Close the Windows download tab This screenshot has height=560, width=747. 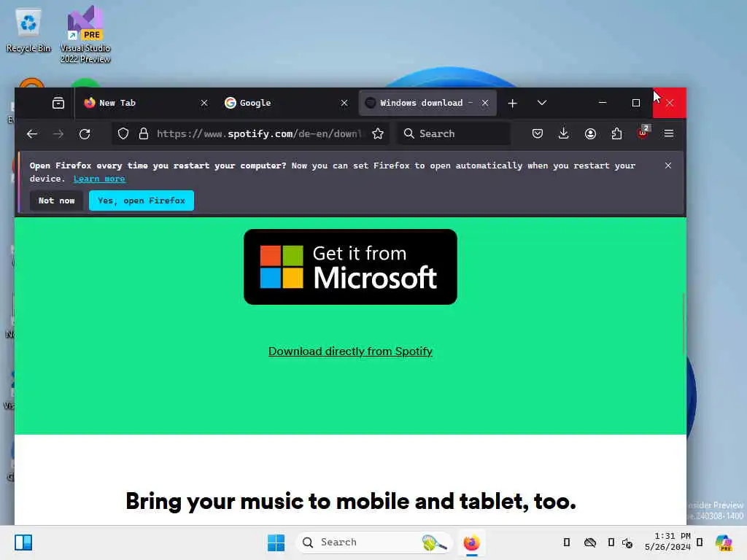tap(485, 103)
